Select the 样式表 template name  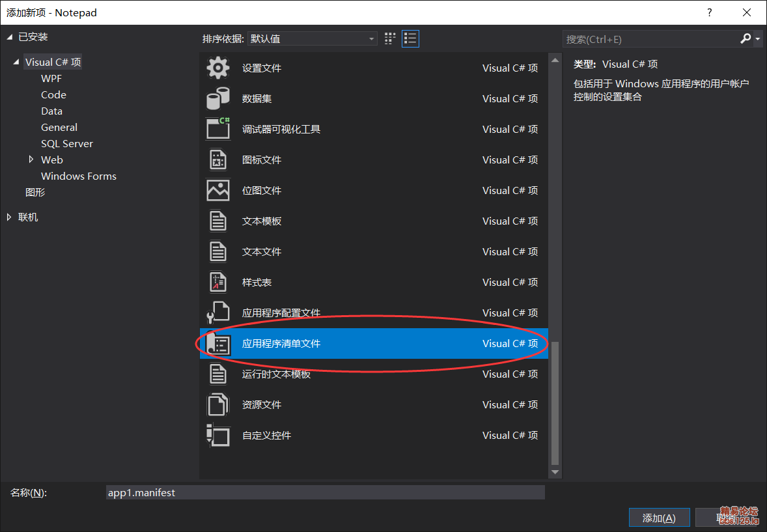tap(257, 282)
